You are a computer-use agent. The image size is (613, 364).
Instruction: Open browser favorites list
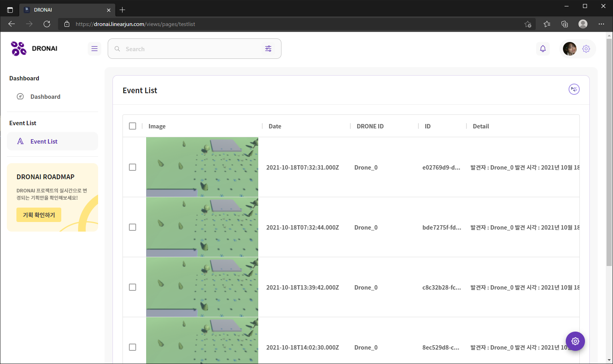click(x=547, y=24)
